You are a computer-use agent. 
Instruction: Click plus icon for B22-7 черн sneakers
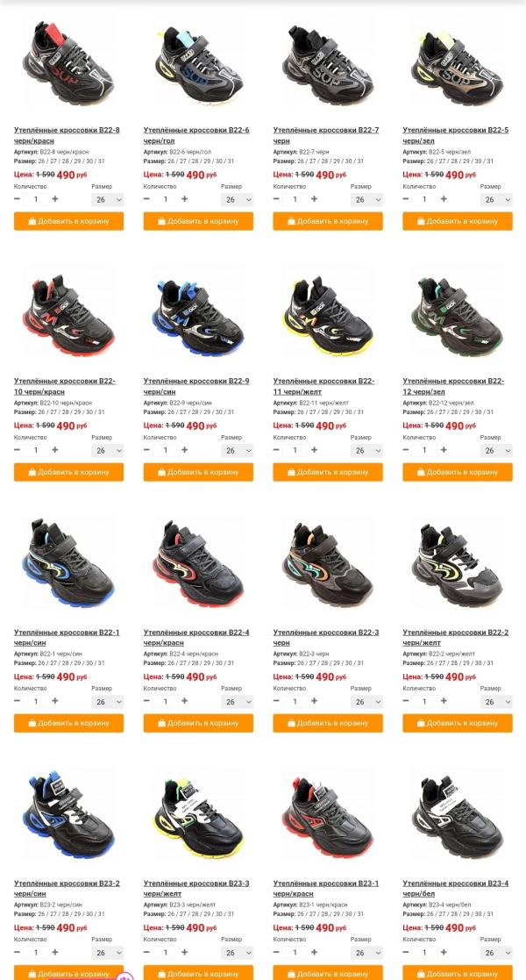point(314,199)
